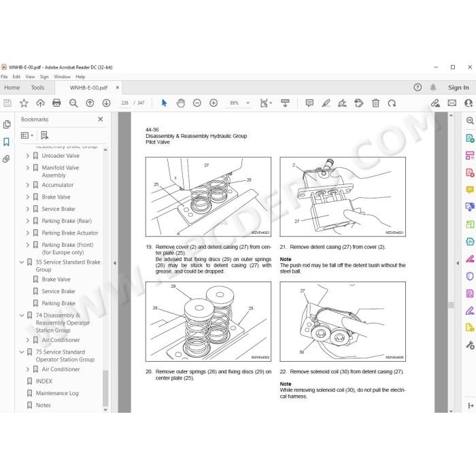Collapse the right tools pane arrow
The image size is (476, 476).
tap(458, 263)
